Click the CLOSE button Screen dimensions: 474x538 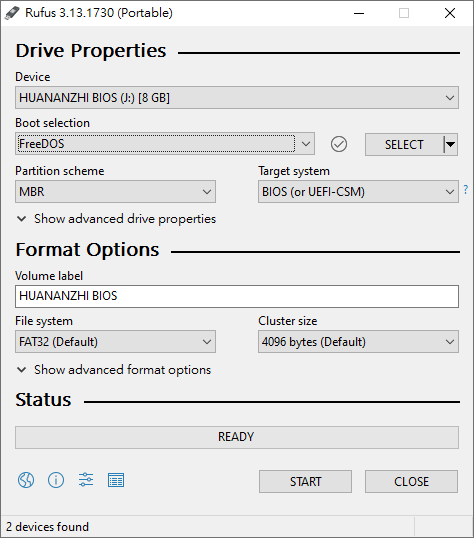pos(411,481)
